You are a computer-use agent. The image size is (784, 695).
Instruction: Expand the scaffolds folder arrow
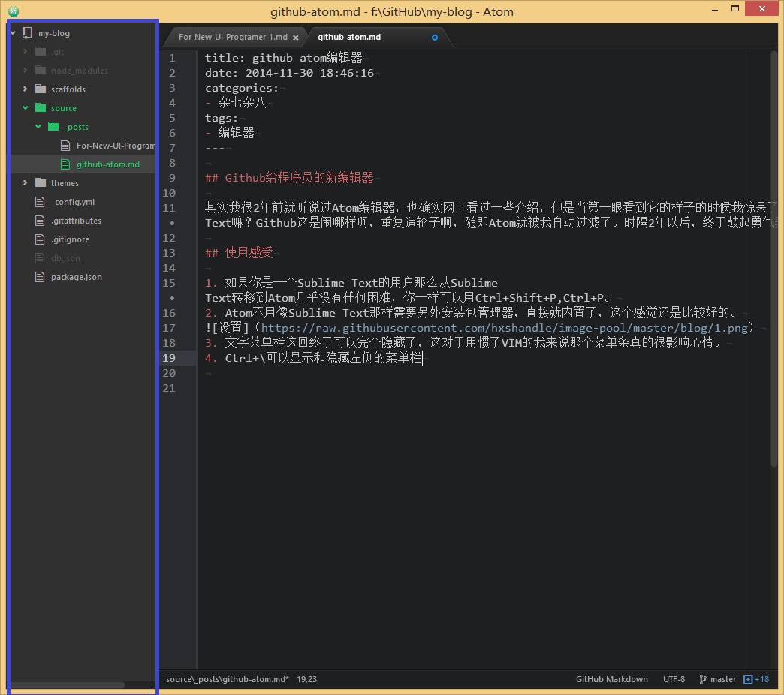[25, 89]
